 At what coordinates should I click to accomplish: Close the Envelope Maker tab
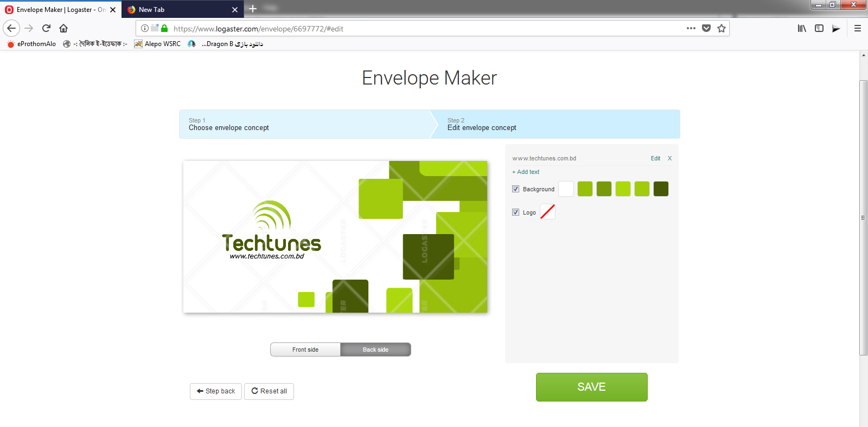113,10
